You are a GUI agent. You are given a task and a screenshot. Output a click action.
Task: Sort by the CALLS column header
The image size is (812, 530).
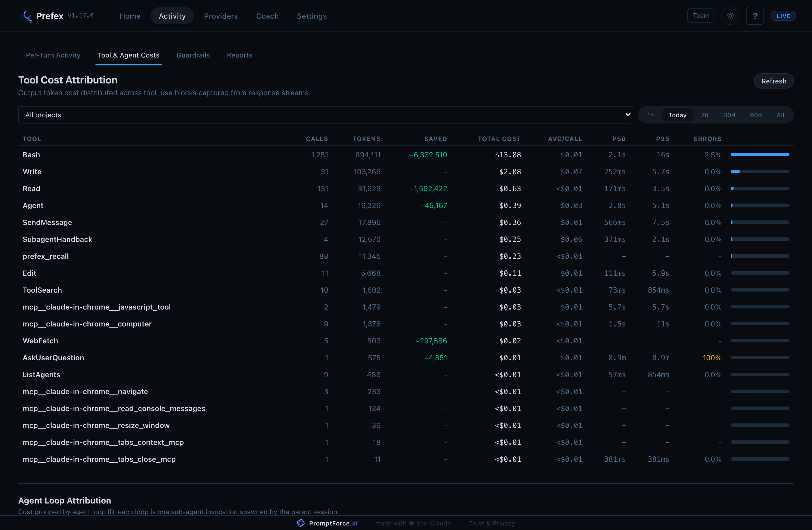(x=316, y=139)
